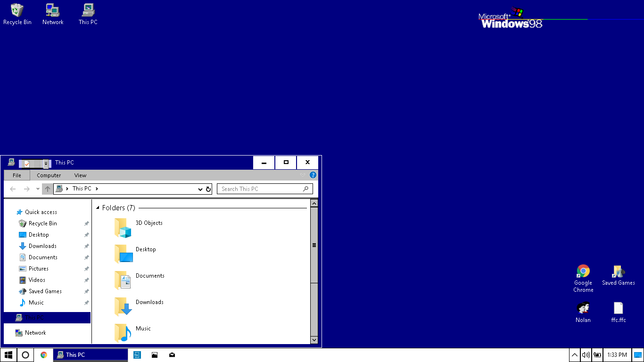
Task: Show hidden icons with the tray chevron
Action: tap(574, 354)
